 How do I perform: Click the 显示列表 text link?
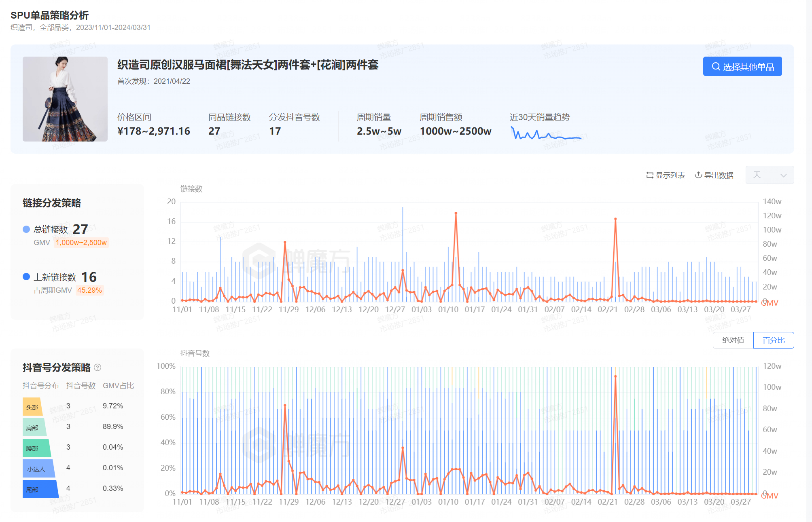pos(670,175)
